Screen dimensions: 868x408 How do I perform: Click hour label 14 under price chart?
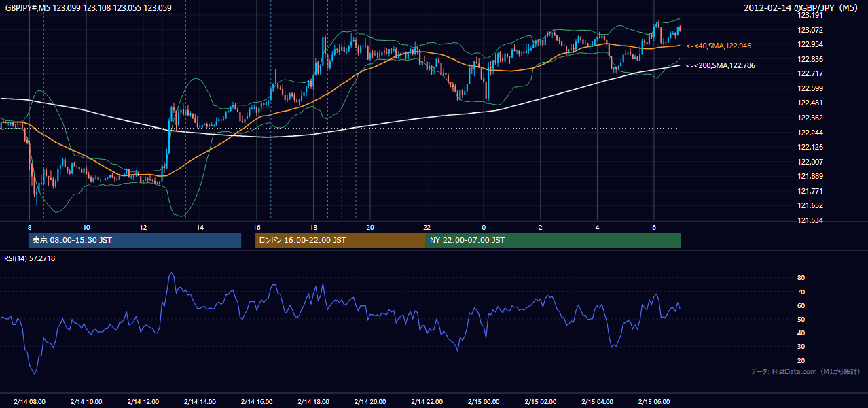click(200, 227)
